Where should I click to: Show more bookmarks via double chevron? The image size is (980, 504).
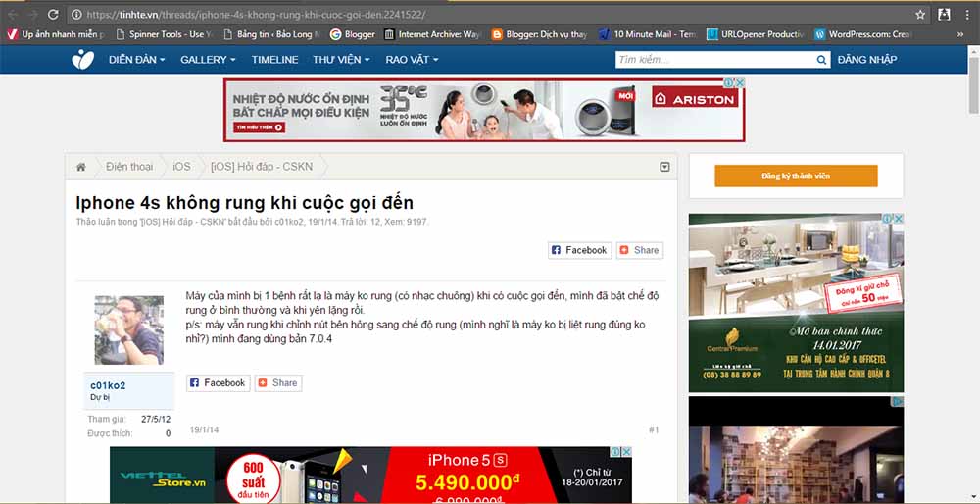960,34
